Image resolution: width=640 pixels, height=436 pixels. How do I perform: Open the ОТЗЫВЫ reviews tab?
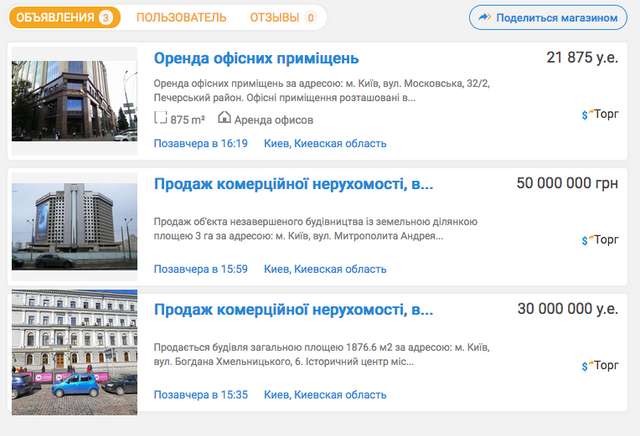[x=274, y=18]
